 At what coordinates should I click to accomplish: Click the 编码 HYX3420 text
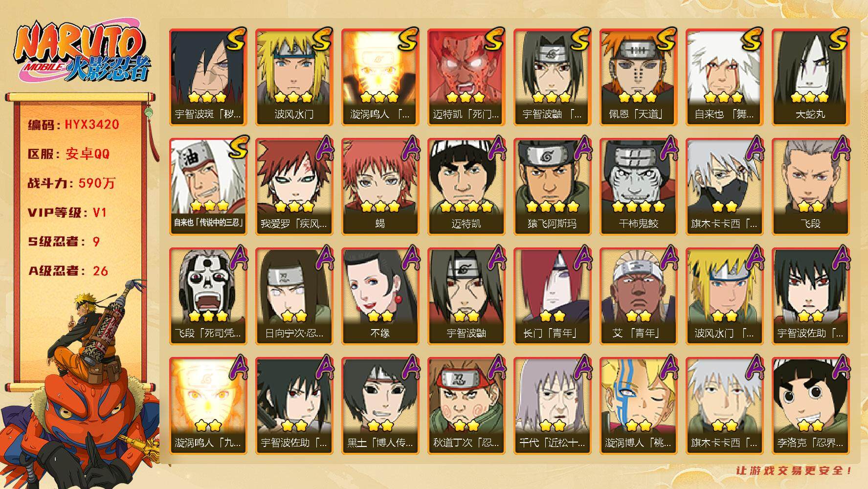[x=74, y=124]
